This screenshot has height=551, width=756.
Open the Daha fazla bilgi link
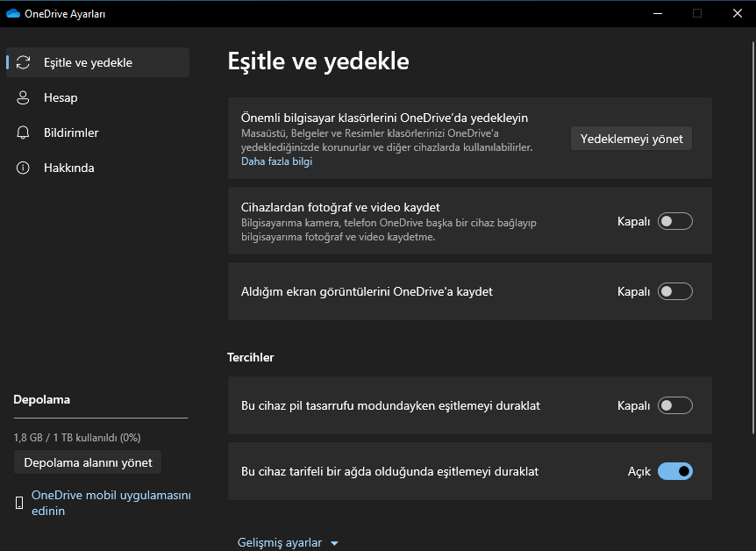click(x=276, y=161)
